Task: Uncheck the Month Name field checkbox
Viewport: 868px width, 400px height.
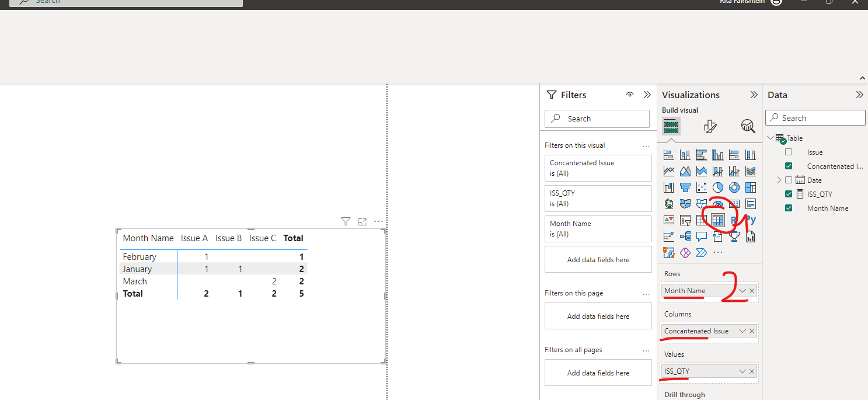Action: [x=789, y=208]
